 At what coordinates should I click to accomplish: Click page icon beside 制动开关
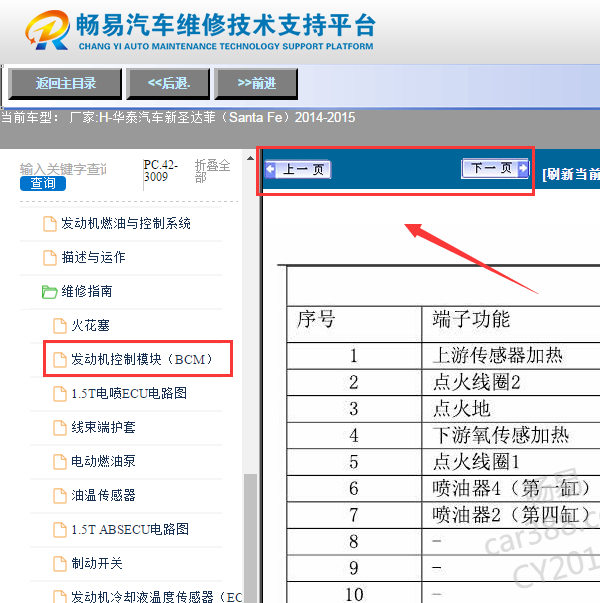(60, 564)
